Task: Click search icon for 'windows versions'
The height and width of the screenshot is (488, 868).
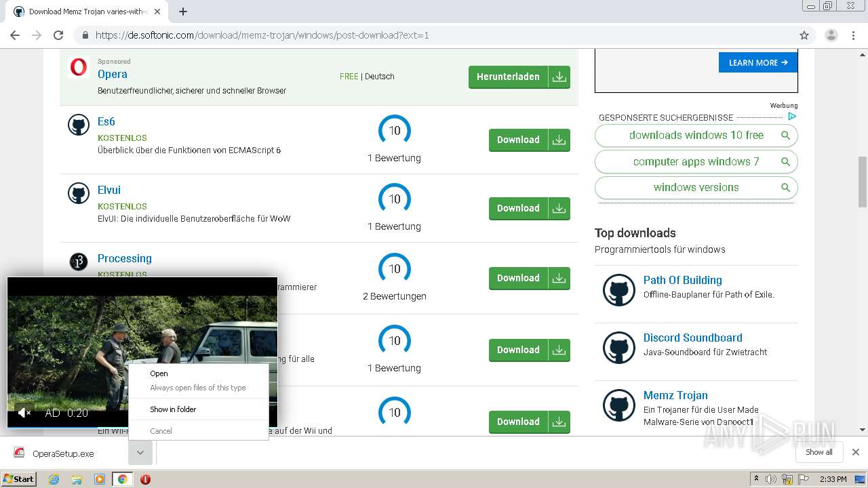Action: point(785,188)
